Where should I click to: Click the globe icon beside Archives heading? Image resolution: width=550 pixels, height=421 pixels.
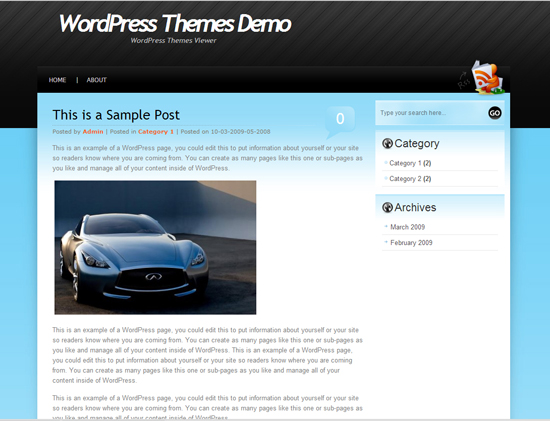[x=387, y=207]
